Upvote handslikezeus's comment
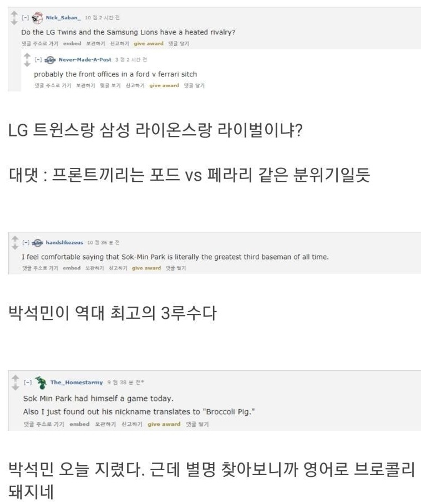The height and width of the screenshot is (504, 421). 15,239
